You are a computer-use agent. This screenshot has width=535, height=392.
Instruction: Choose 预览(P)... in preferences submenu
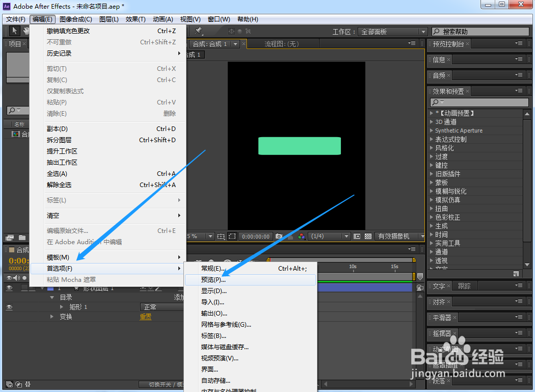pyautogui.click(x=251, y=280)
